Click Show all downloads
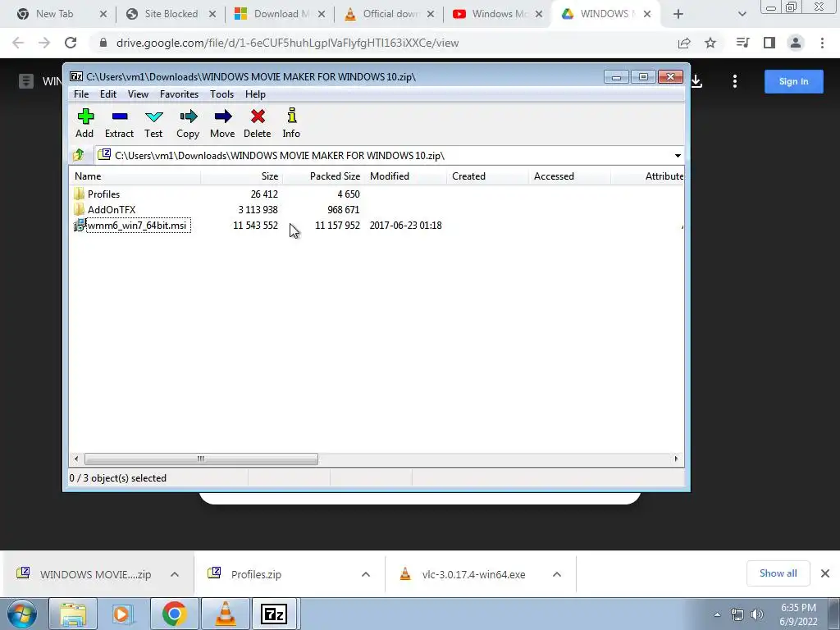 click(x=778, y=573)
